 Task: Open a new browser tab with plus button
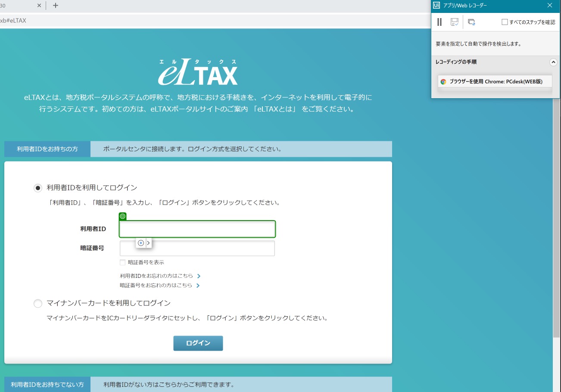(x=55, y=6)
